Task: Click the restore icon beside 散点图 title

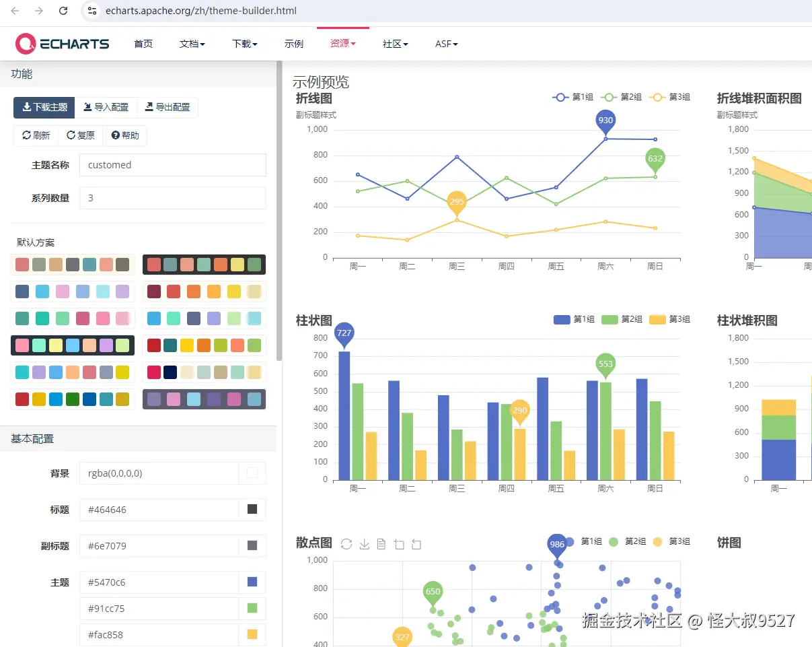Action: click(346, 544)
